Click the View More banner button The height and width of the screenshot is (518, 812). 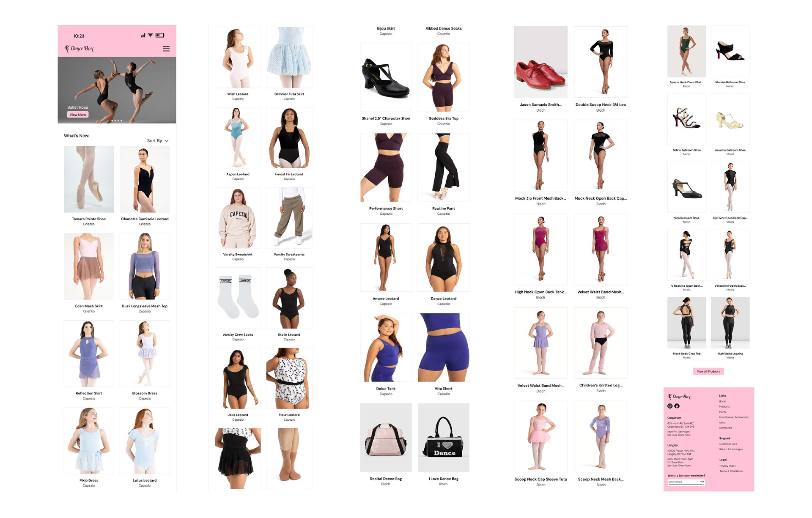coord(77,115)
